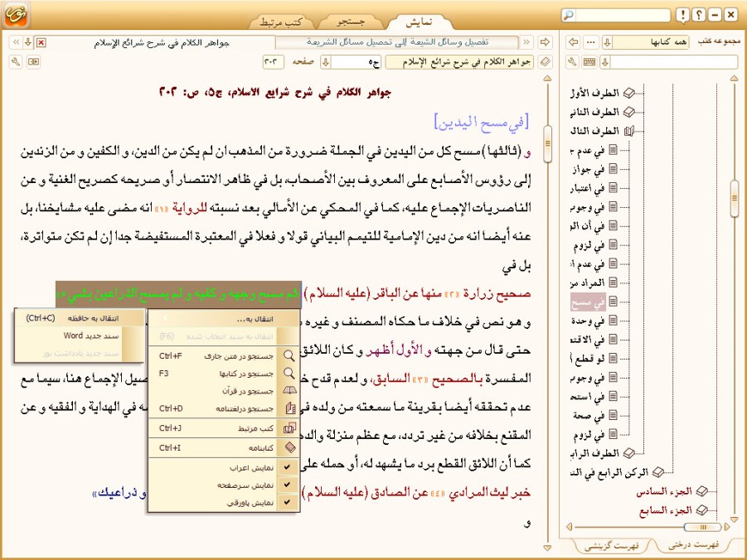The image size is (747, 560).
Task: Click the related books icon in context menu
Action: click(289, 428)
